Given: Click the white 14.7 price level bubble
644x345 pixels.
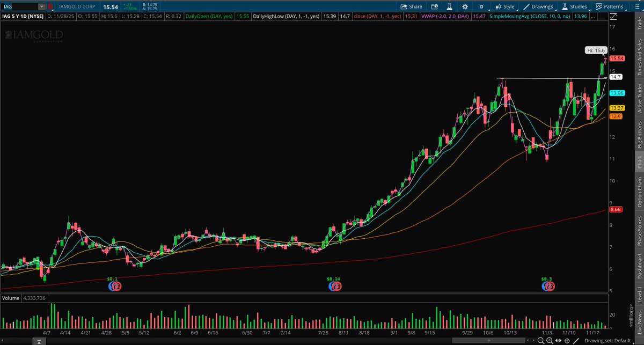Looking at the screenshot, I should tap(616, 77).
